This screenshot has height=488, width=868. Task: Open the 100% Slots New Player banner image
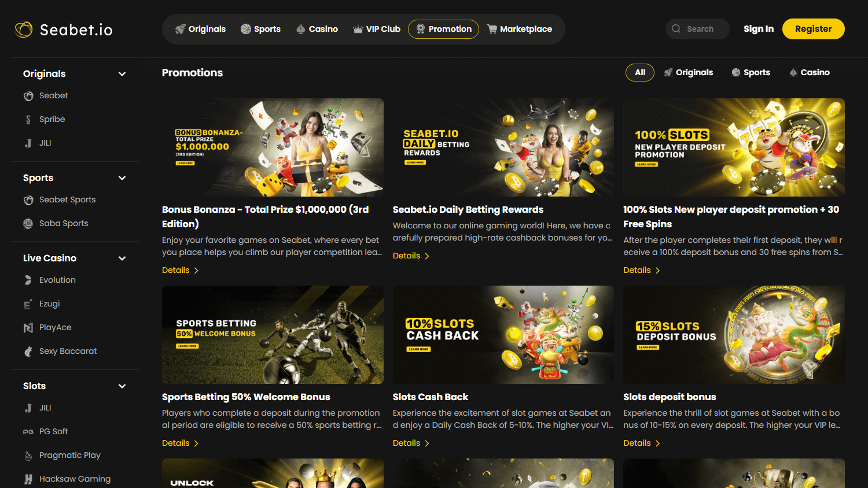click(734, 147)
